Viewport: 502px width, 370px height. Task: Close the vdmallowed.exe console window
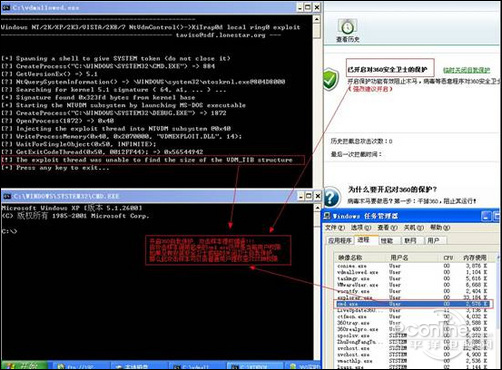[x=317, y=7]
